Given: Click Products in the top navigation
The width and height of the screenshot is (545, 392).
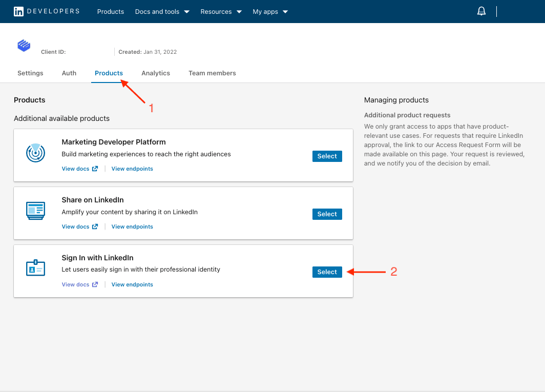Looking at the screenshot, I should click(x=110, y=11).
